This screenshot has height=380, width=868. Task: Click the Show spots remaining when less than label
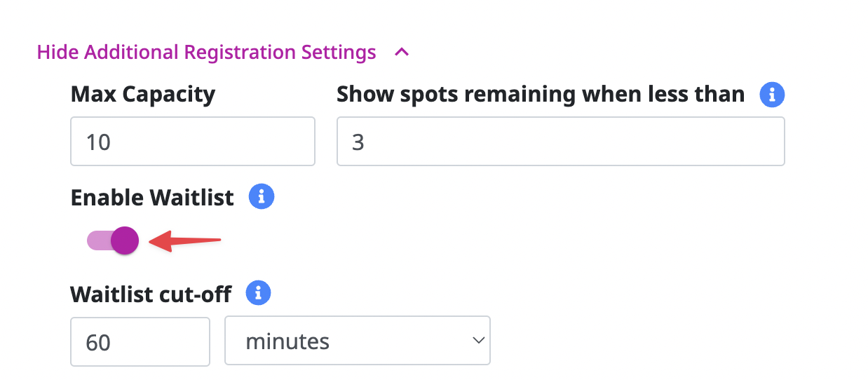pyautogui.click(x=541, y=94)
